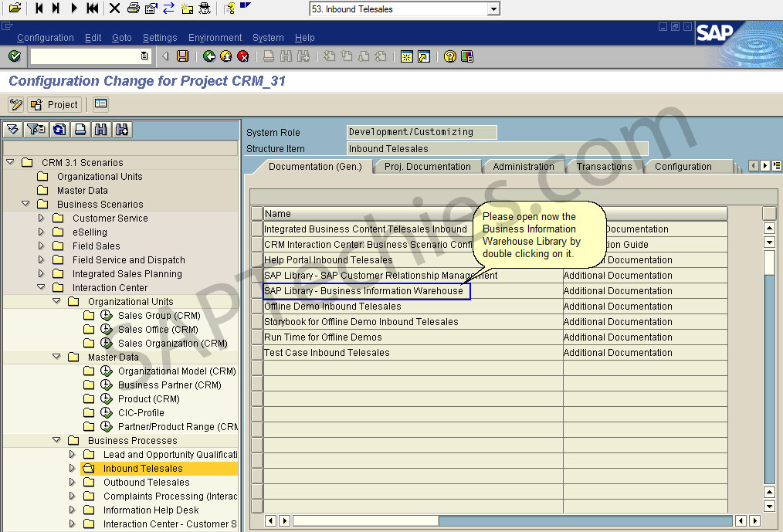Select Master Data under CRM 3.1 Scenarios
Image resolution: width=783 pixels, height=532 pixels.
[83, 190]
